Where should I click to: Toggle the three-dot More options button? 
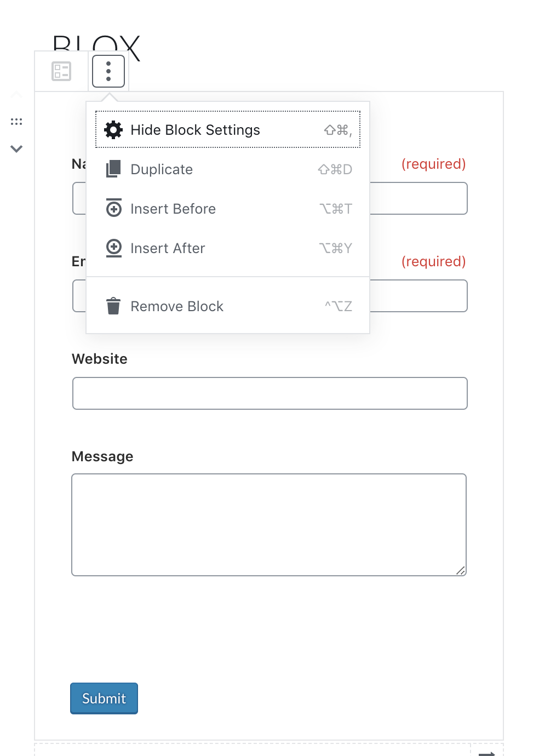point(108,71)
